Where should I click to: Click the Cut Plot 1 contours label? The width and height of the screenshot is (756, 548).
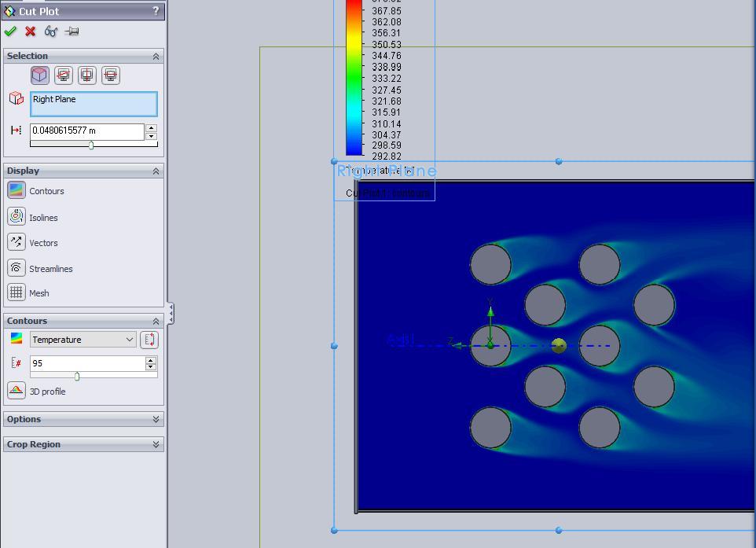[387, 193]
